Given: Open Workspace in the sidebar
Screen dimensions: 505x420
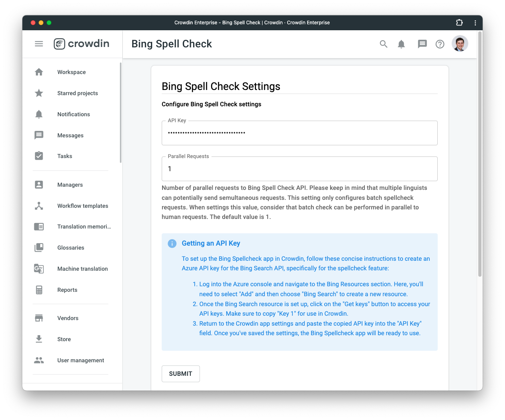Looking at the screenshot, I should 72,72.
